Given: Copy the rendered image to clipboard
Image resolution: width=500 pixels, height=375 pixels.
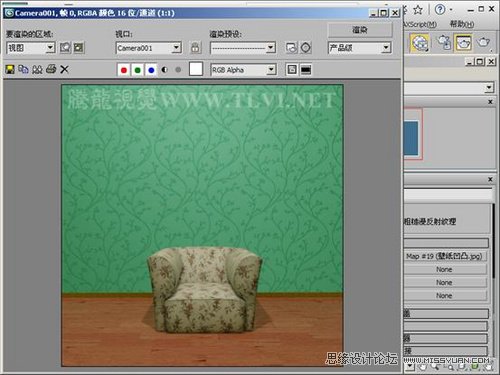Looking at the screenshot, I should pyautogui.click(x=23, y=69).
